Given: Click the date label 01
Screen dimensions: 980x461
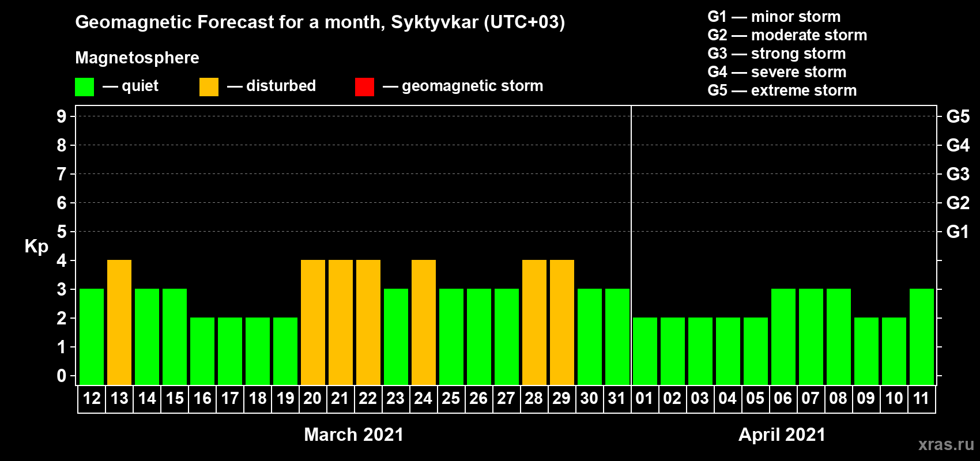Looking at the screenshot, I should (644, 398).
